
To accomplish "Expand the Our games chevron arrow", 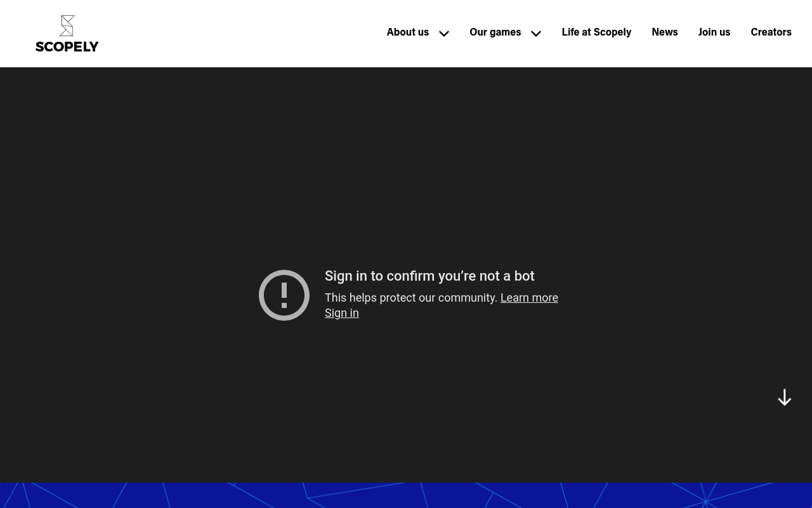I will tap(536, 34).
